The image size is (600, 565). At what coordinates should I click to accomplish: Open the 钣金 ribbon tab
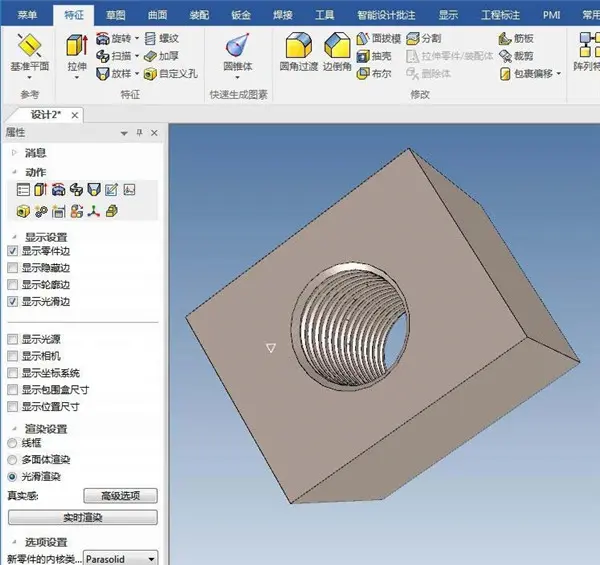[x=241, y=15]
